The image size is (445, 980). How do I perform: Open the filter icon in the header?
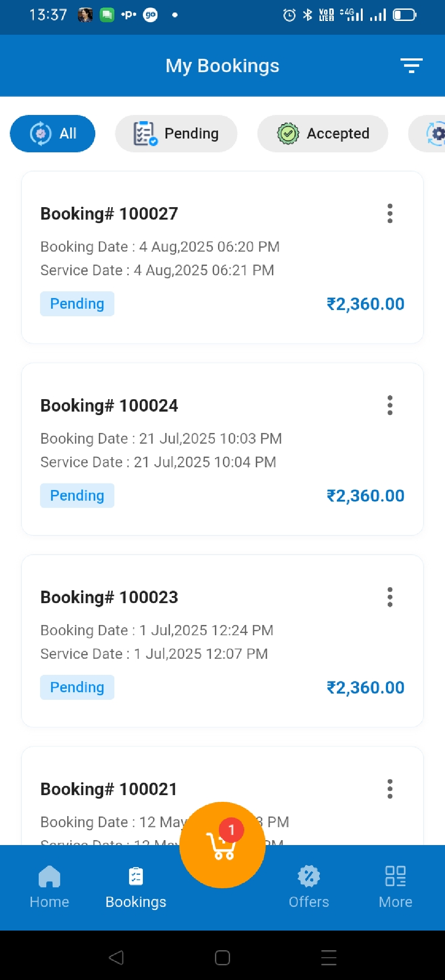point(411,65)
